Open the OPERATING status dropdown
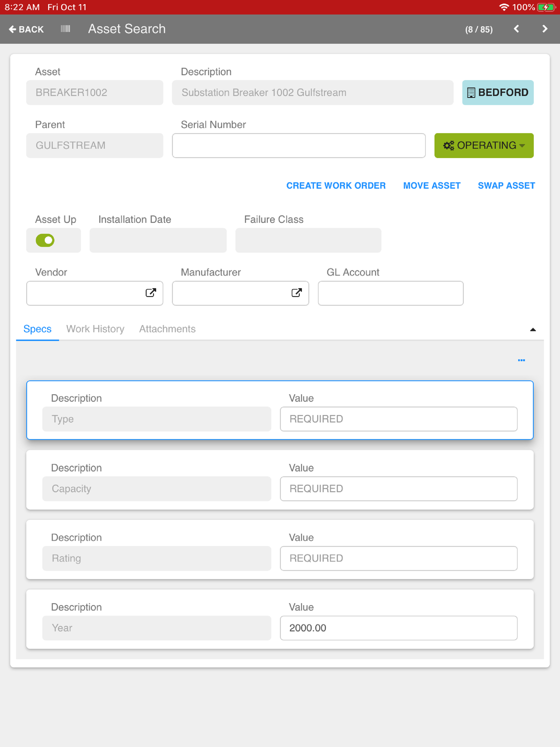 tap(484, 145)
